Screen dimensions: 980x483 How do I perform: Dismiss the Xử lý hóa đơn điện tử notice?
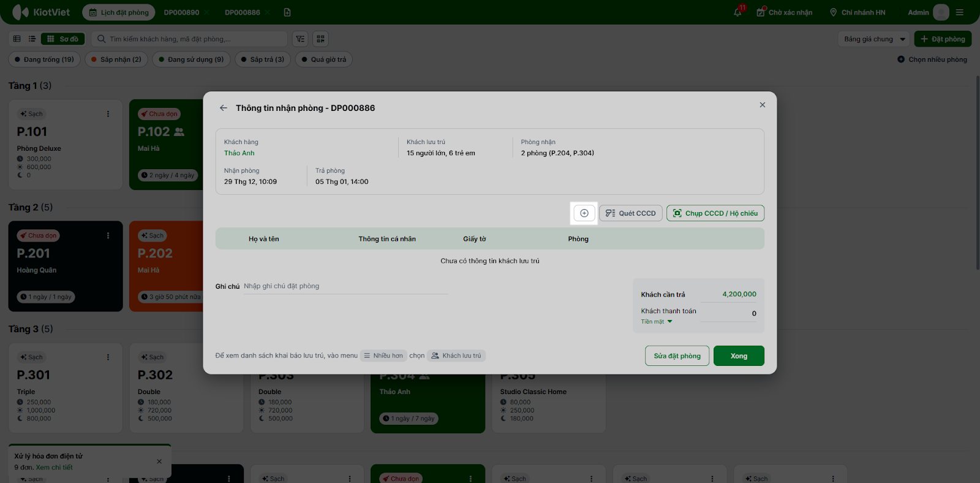click(159, 462)
